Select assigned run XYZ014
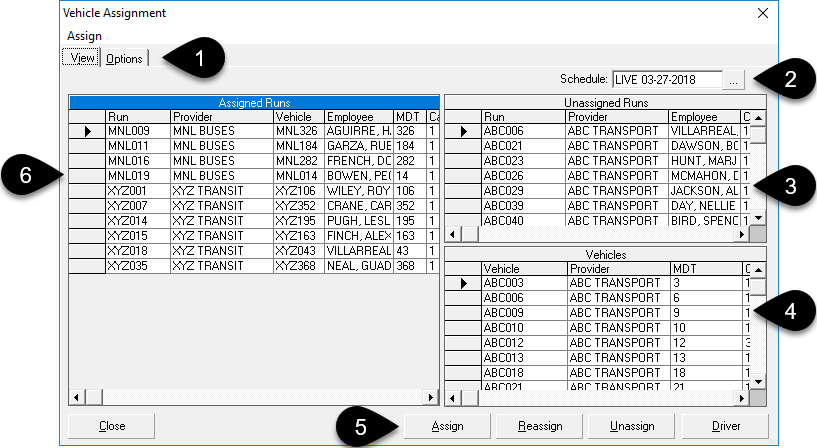Viewport: 817px width, 448px height. click(x=138, y=221)
